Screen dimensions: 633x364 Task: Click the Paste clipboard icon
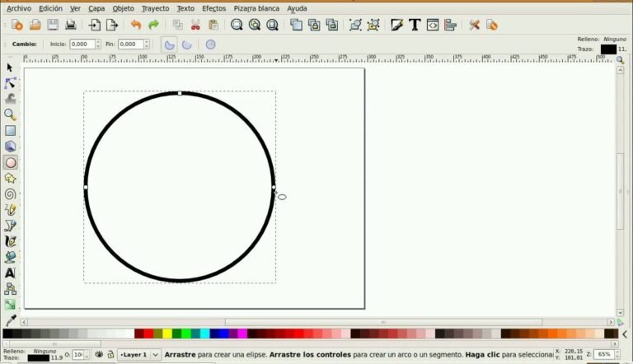pos(213,25)
